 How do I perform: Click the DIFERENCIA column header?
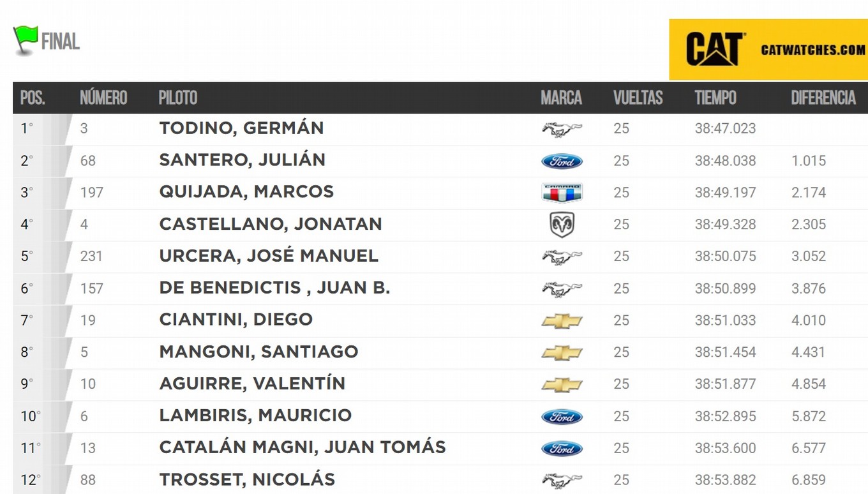coord(823,98)
